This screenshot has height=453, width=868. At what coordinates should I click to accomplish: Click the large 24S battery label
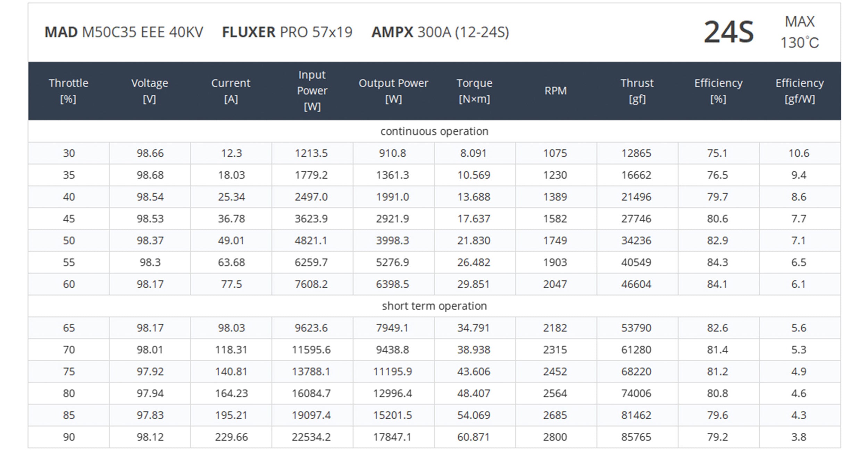pos(729,32)
